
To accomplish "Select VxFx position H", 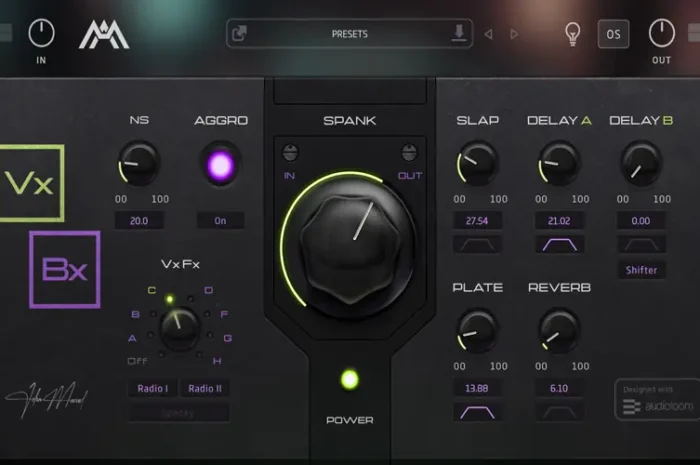I will coord(217,361).
